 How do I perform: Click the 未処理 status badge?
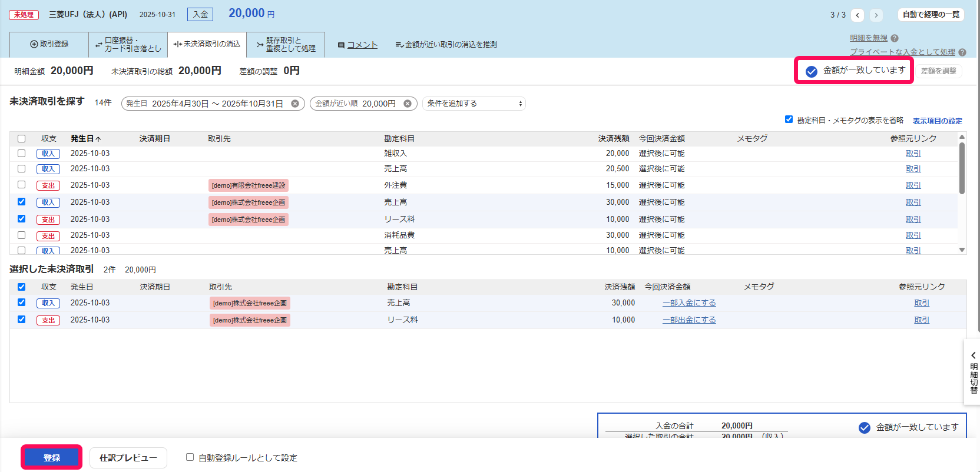pyautogui.click(x=24, y=15)
